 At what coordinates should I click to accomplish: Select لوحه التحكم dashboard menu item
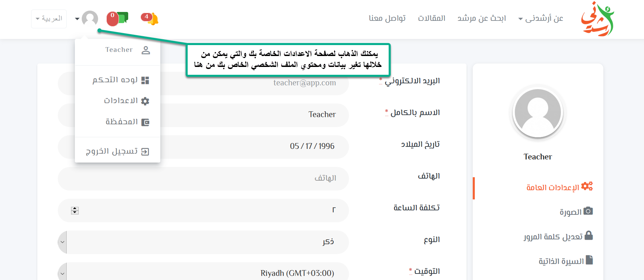(x=121, y=80)
